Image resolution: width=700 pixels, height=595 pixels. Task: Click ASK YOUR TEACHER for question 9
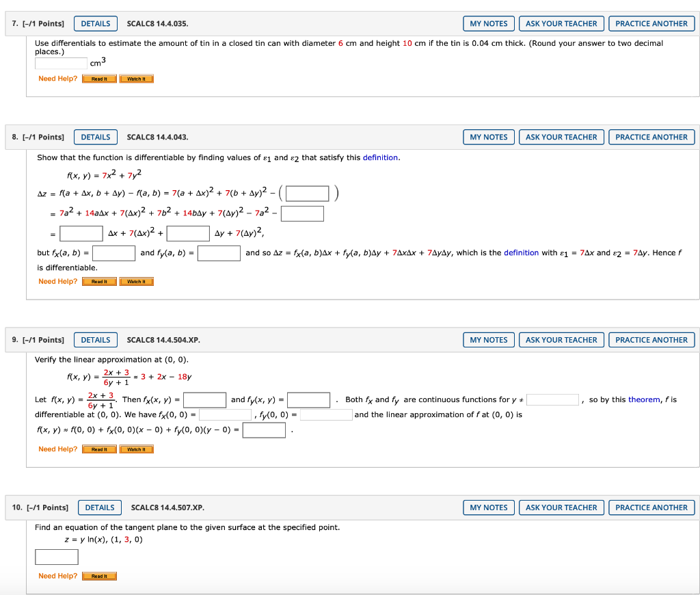click(x=561, y=340)
